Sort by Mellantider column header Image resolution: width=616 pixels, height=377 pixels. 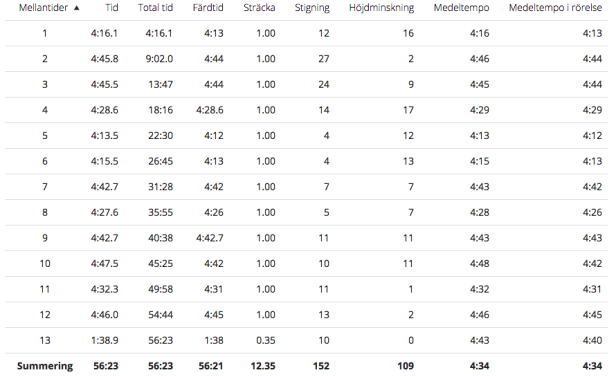tap(43, 7)
